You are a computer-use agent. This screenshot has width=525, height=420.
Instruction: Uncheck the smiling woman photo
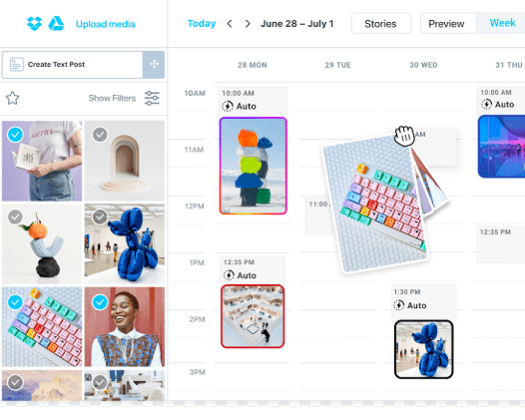tap(100, 302)
